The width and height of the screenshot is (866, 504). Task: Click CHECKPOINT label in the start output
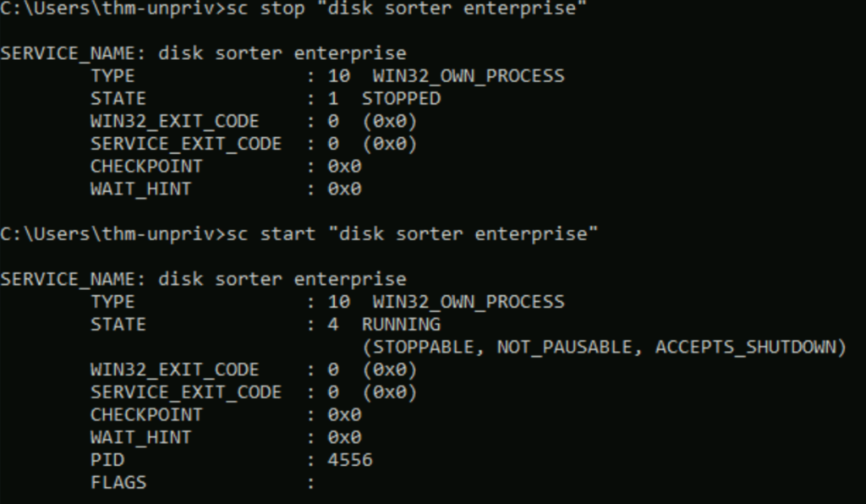(146, 415)
